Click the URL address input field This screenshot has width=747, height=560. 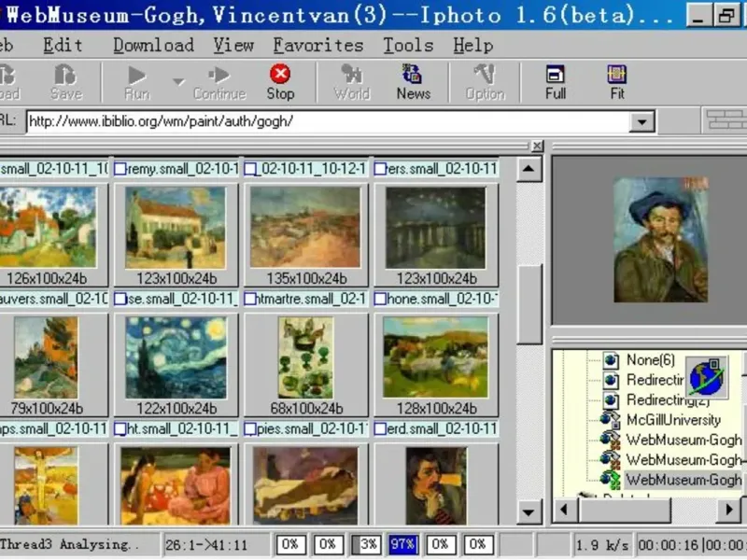(328, 122)
